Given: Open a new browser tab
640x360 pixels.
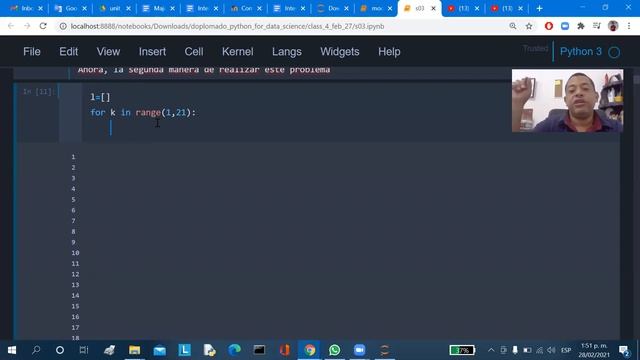Looking at the screenshot, I should pyautogui.click(x=539, y=8).
